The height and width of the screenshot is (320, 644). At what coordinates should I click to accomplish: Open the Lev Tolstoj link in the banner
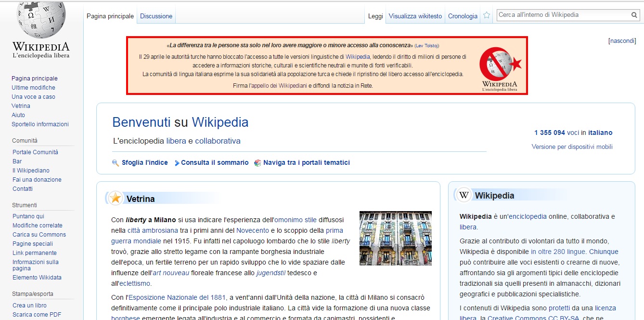tap(427, 46)
